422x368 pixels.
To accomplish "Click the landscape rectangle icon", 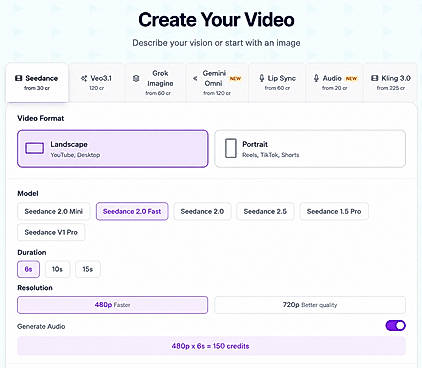I will point(35,148).
